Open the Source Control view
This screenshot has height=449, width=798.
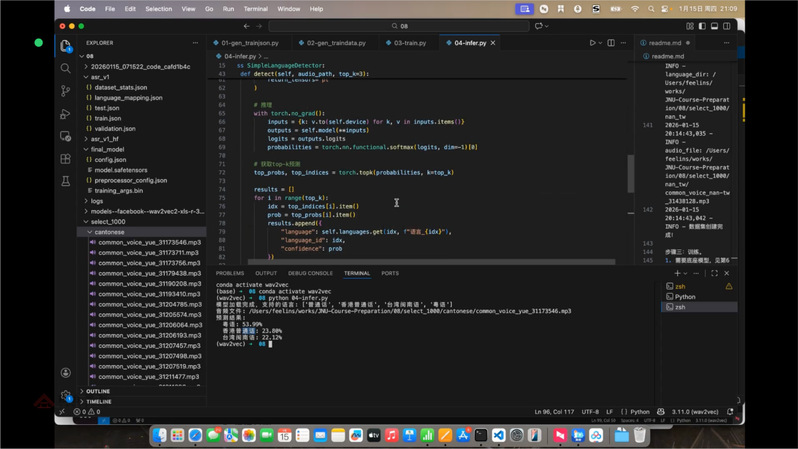point(66,91)
